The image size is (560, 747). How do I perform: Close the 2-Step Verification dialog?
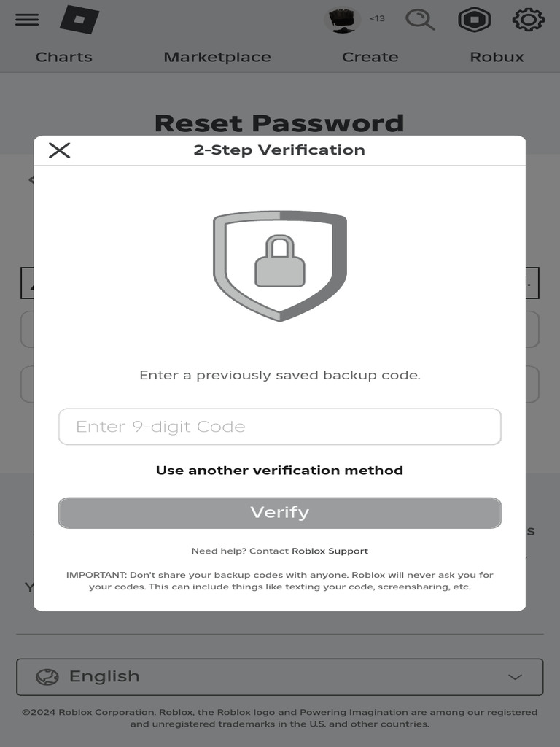(x=59, y=150)
